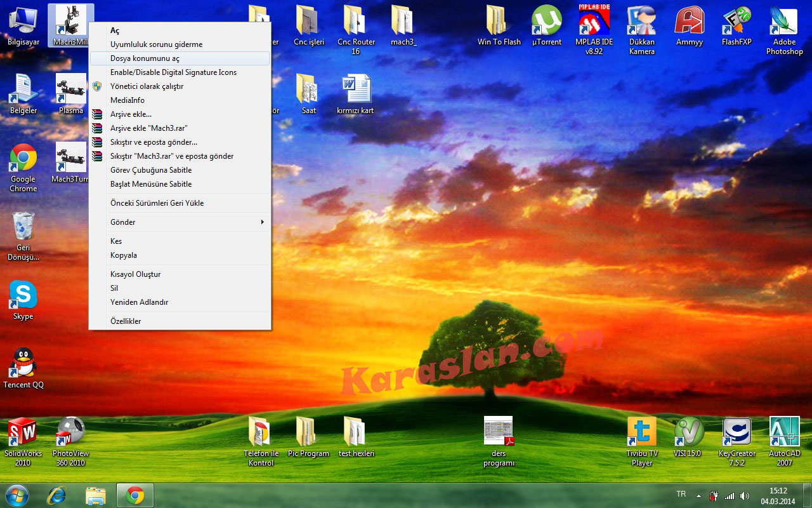Image resolution: width=812 pixels, height=508 pixels.
Task: Select the Pic Program folder
Action: 309,437
